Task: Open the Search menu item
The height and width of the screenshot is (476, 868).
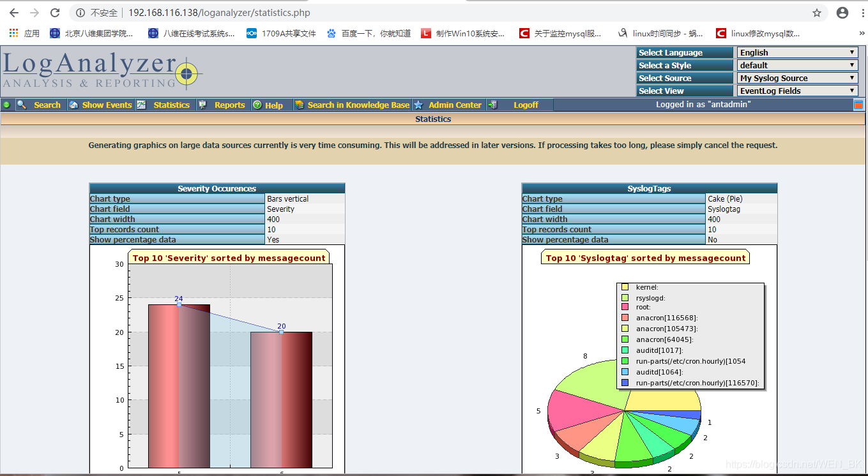Action: tap(47, 105)
